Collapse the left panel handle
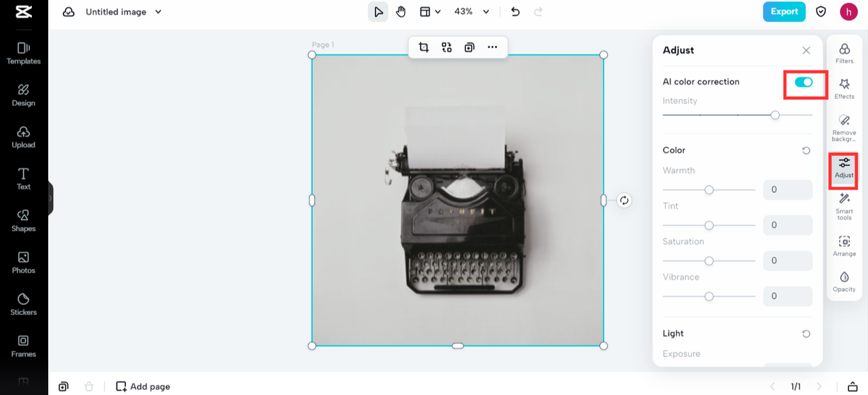The height and width of the screenshot is (395, 868). tap(50, 199)
